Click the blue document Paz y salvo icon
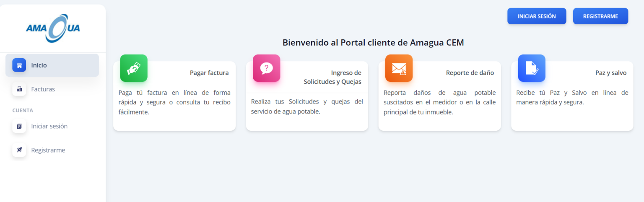Viewport: 644px width, 202px height. (x=531, y=68)
